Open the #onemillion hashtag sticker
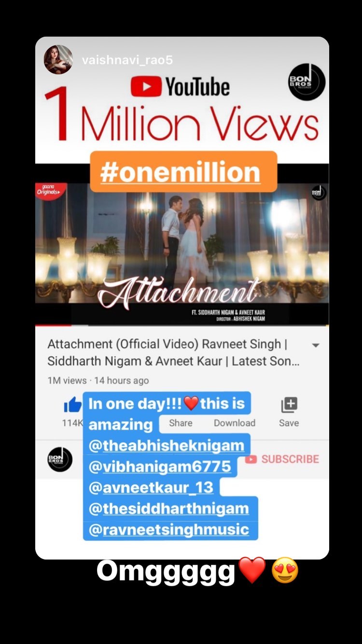Image resolution: width=362 pixels, height=644 pixels. (183, 172)
